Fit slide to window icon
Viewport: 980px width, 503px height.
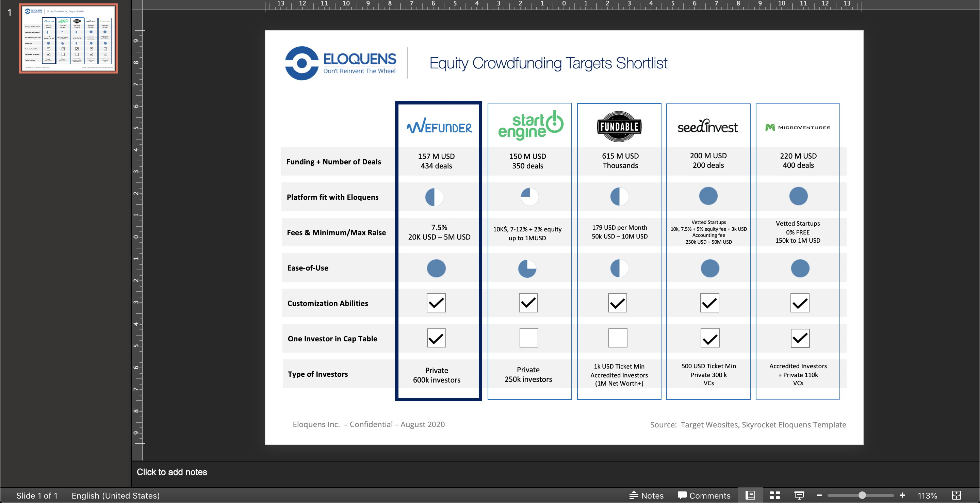coord(956,495)
